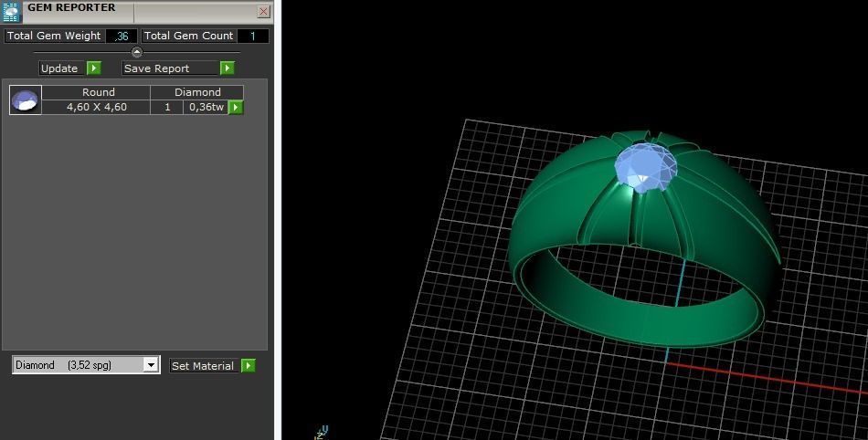Click the gem quantity cell showing 1
The image size is (868, 440).
point(167,107)
